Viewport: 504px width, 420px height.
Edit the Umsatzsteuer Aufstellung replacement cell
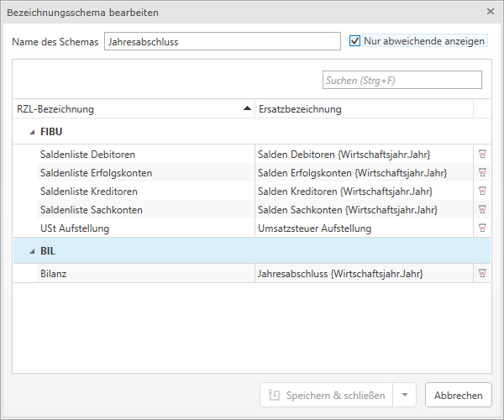coord(361,228)
